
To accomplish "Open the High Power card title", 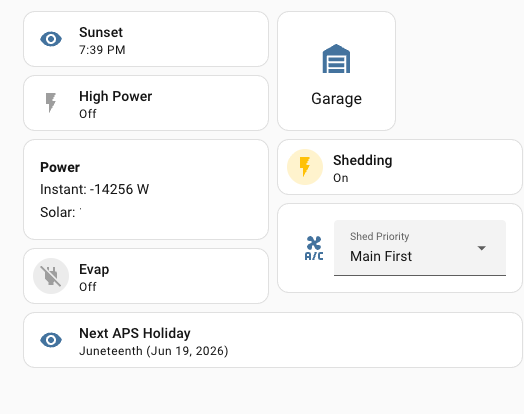I will click(x=116, y=96).
